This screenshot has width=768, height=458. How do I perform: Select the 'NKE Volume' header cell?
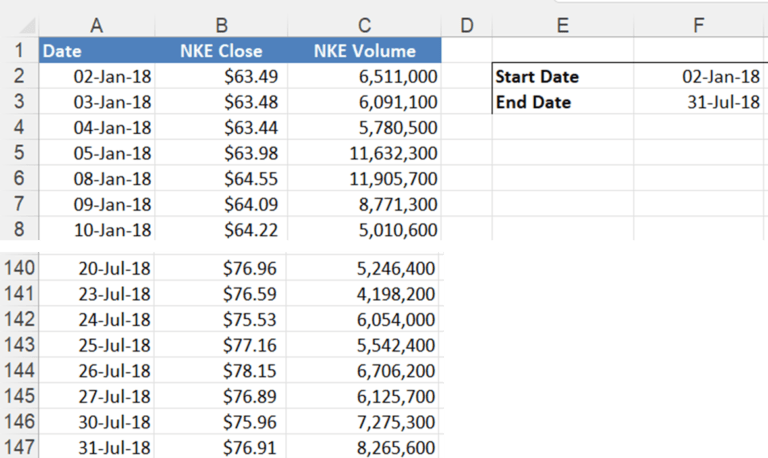(x=363, y=50)
